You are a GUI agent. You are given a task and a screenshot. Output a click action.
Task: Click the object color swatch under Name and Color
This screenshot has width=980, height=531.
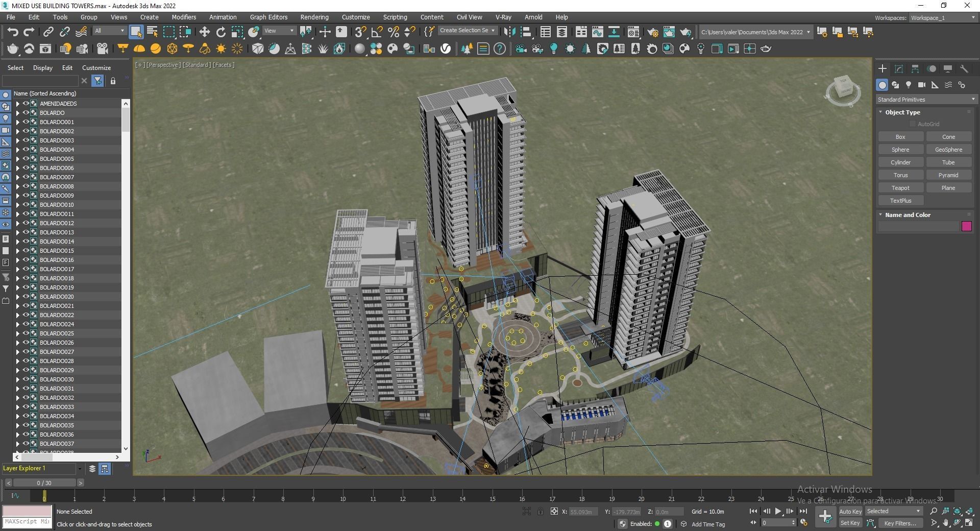click(966, 226)
